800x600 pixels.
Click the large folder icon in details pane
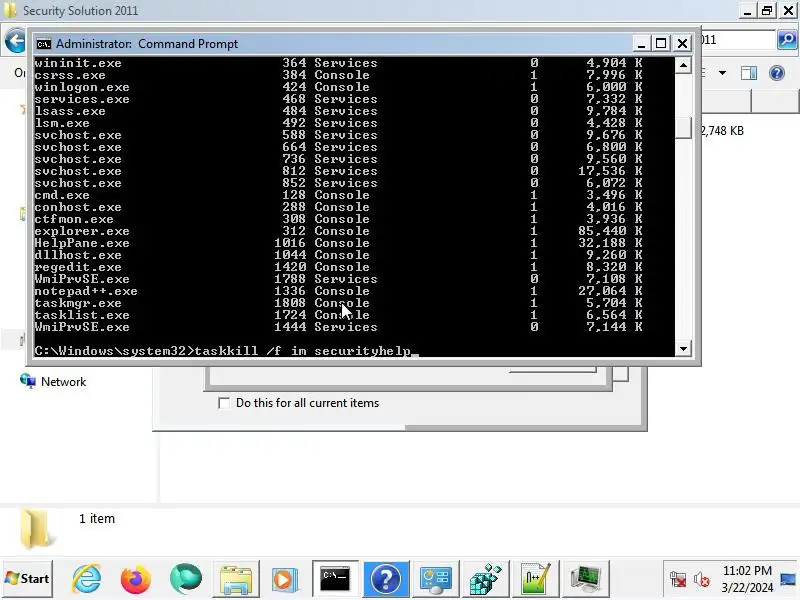35,530
